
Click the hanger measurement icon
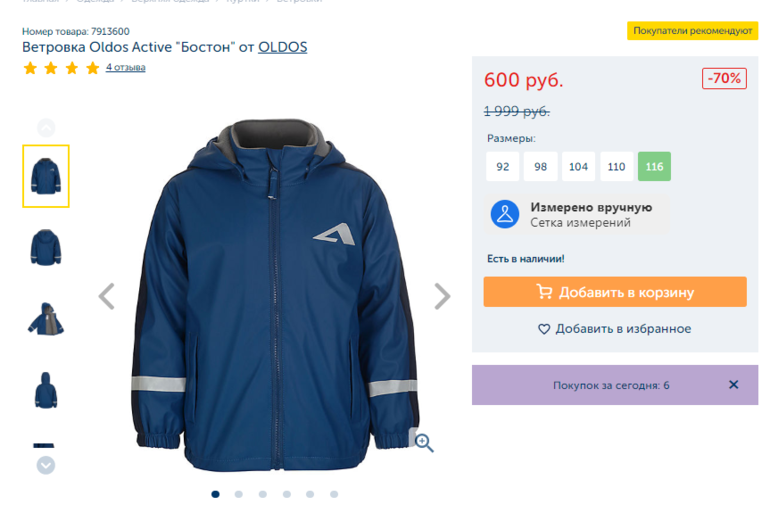[505, 214]
